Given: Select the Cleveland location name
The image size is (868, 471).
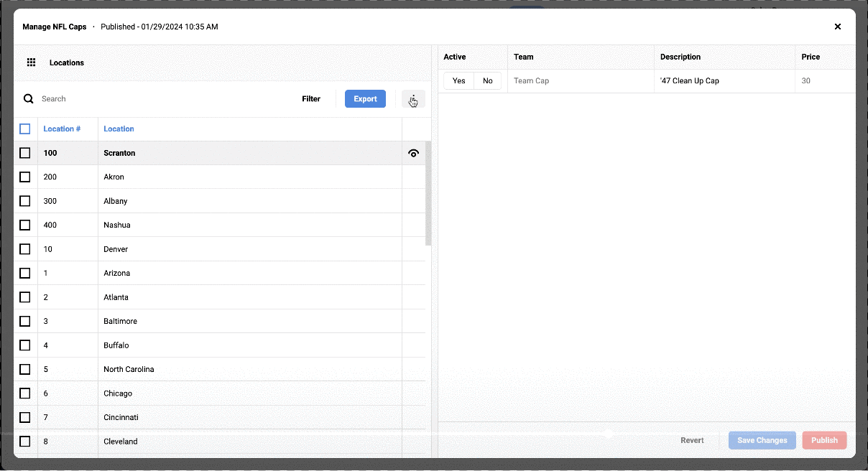Looking at the screenshot, I should pyautogui.click(x=121, y=442).
